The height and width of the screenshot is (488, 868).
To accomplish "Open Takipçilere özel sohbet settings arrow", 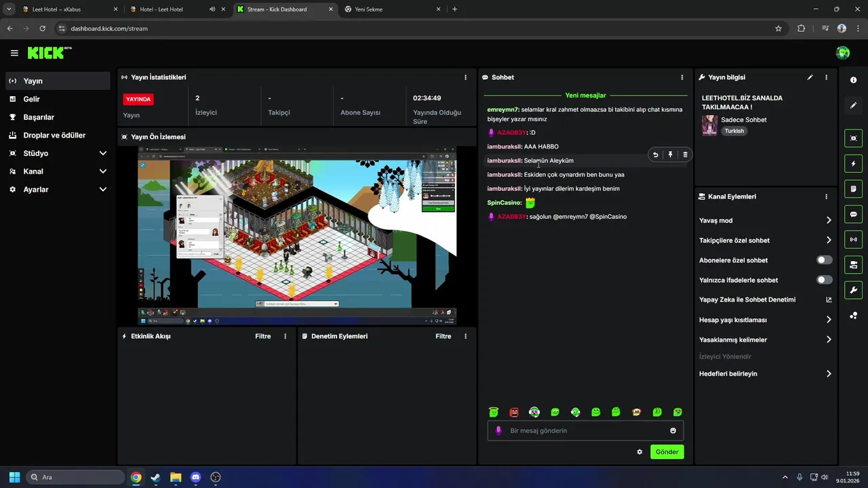I will 829,240.
